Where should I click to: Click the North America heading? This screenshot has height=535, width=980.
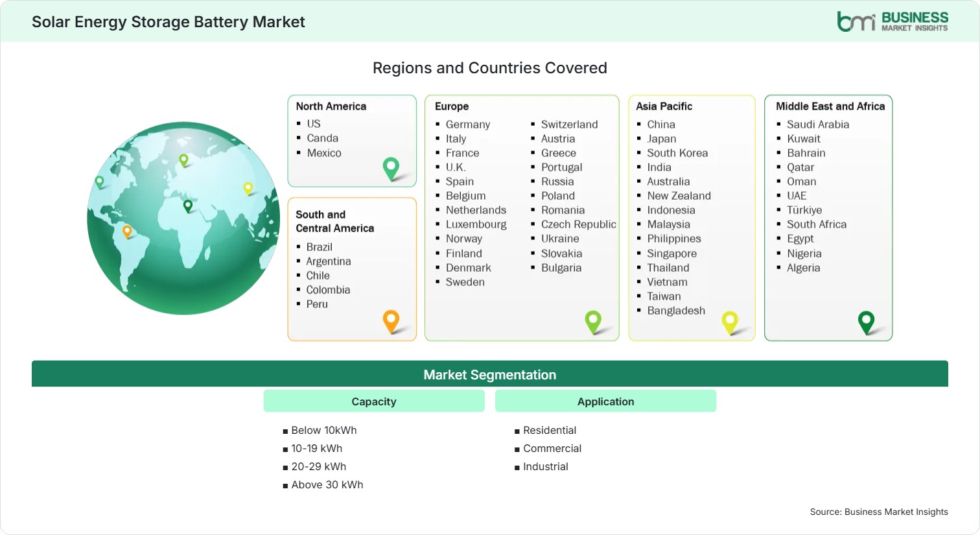(x=331, y=106)
